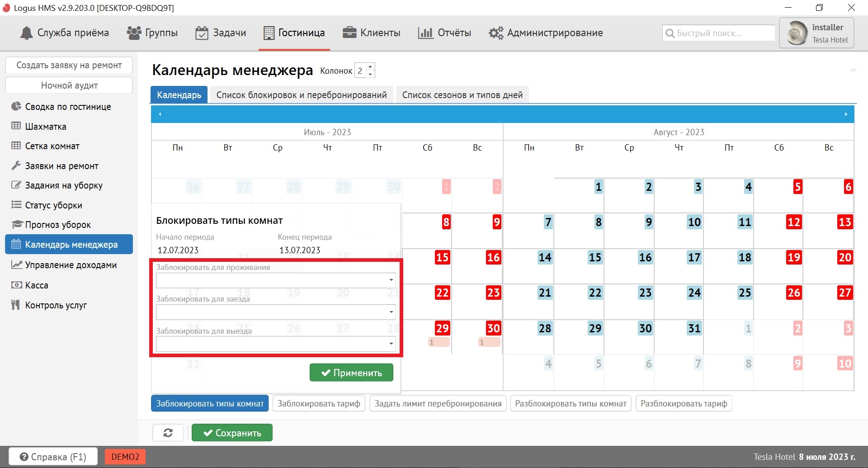The height and width of the screenshot is (468, 868).
Task: Open the Отчёты chart section
Action: [x=444, y=33]
